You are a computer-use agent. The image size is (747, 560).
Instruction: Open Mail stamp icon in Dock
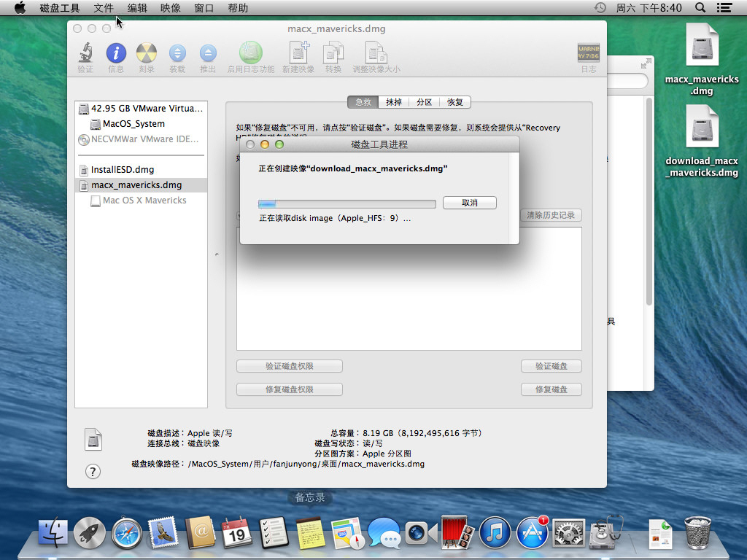tap(163, 532)
